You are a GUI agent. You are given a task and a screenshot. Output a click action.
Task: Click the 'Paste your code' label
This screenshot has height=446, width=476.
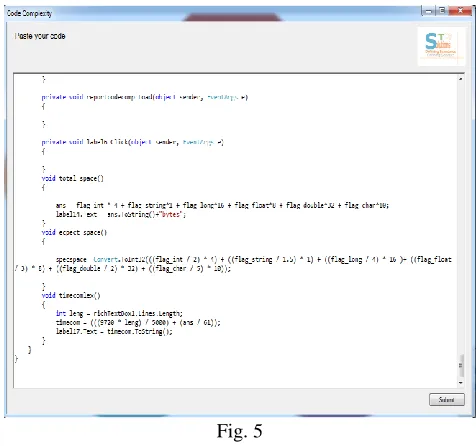pyautogui.click(x=40, y=36)
